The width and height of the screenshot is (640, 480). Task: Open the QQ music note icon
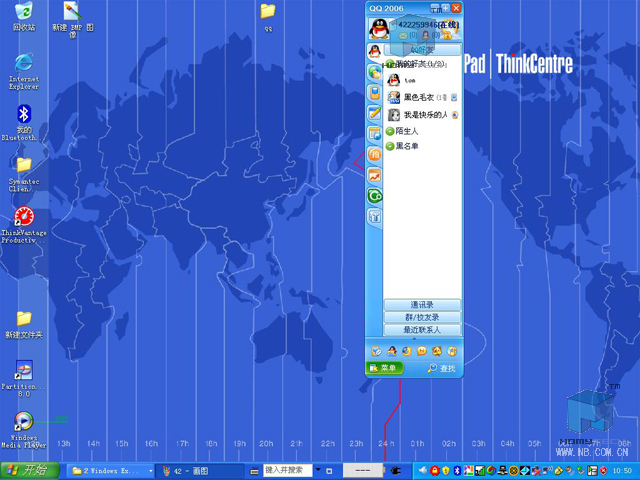coord(452,351)
